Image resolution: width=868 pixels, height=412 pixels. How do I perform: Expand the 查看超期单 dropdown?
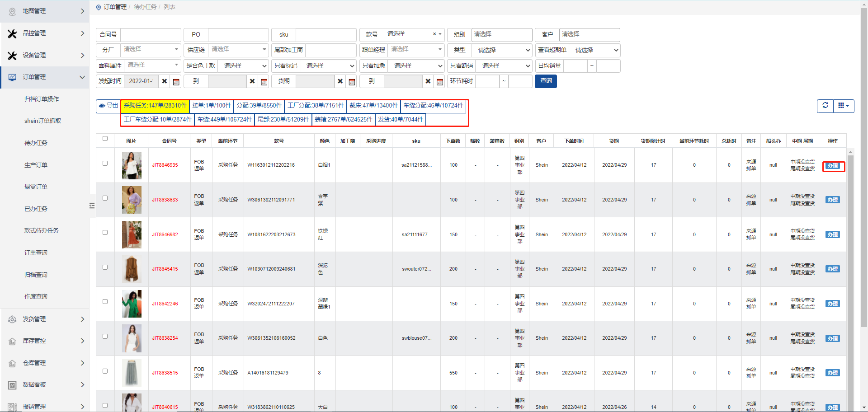click(594, 50)
